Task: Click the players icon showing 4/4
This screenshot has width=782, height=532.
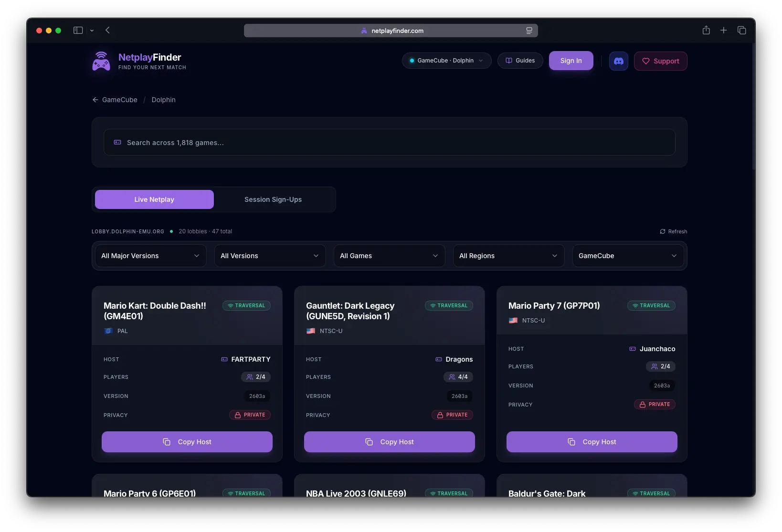Action: 452,377
